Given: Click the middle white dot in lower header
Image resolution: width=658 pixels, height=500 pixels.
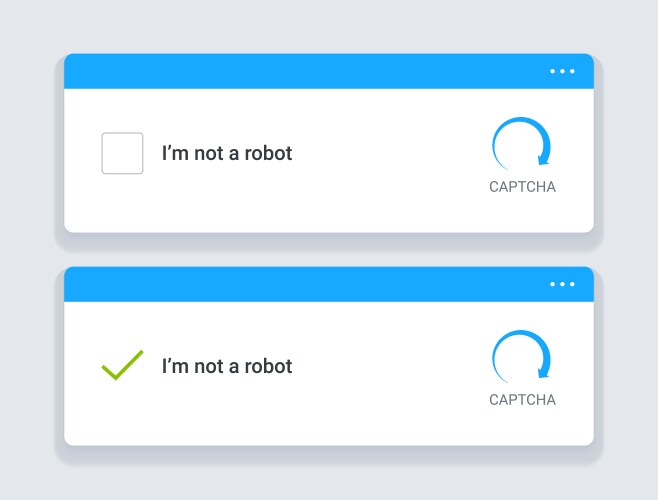Looking at the screenshot, I should click(x=562, y=284).
